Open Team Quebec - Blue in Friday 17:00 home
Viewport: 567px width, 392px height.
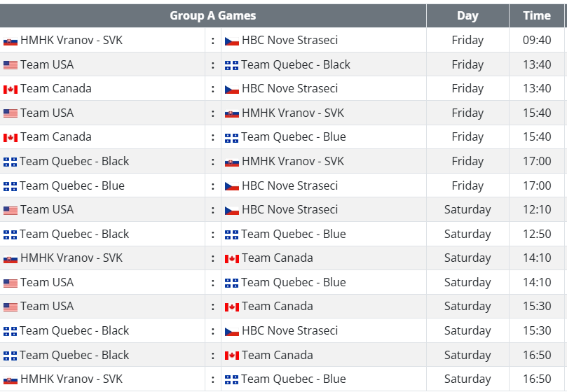click(72, 185)
